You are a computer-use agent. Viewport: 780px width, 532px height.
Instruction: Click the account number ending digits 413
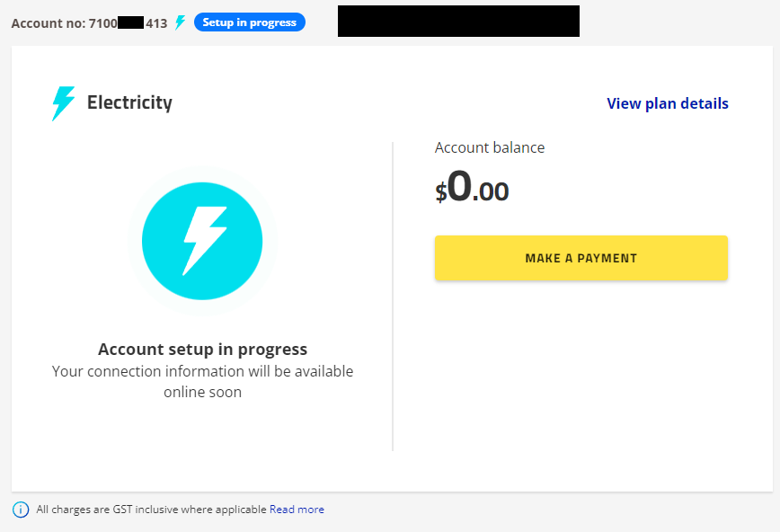click(x=156, y=23)
